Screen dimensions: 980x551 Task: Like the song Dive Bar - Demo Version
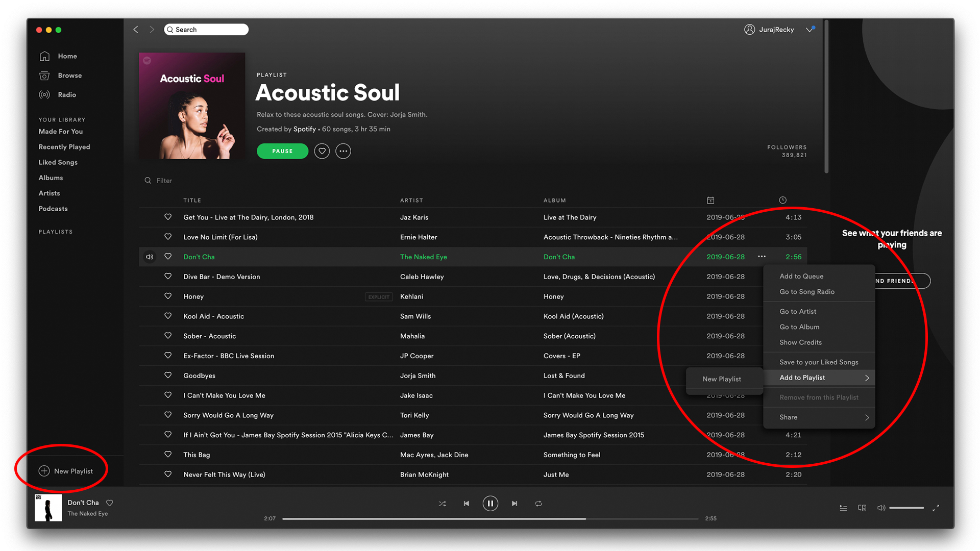pyautogui.click(x=168, y=276)
